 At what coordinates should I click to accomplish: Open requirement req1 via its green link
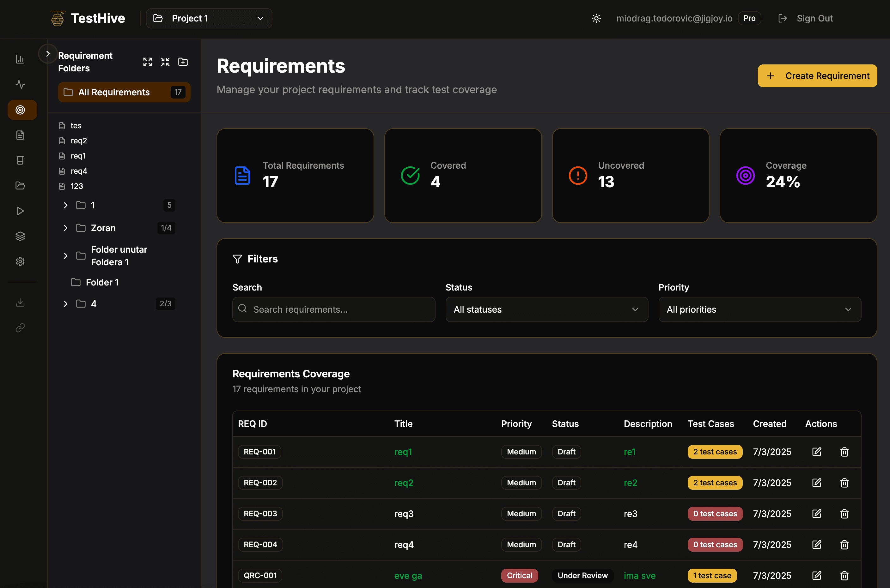403,452
